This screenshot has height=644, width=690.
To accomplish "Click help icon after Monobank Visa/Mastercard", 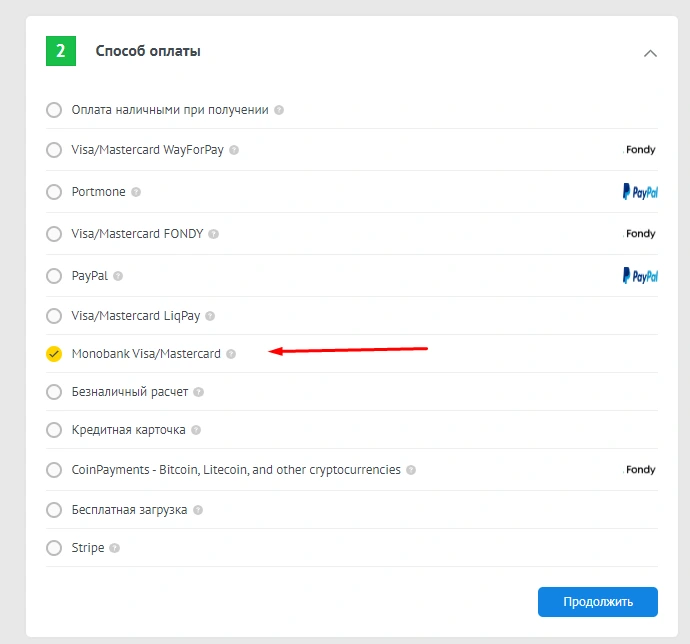I will (231, 354).
